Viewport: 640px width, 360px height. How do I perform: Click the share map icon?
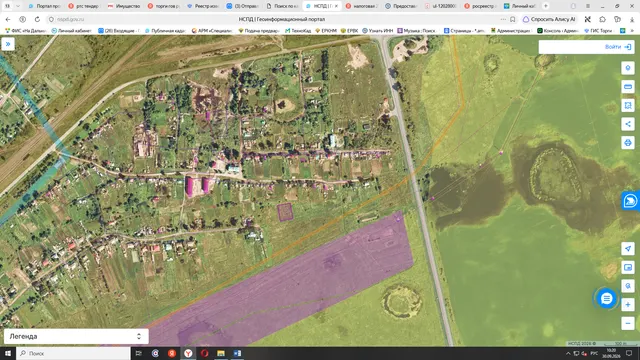tap(628, 124)
